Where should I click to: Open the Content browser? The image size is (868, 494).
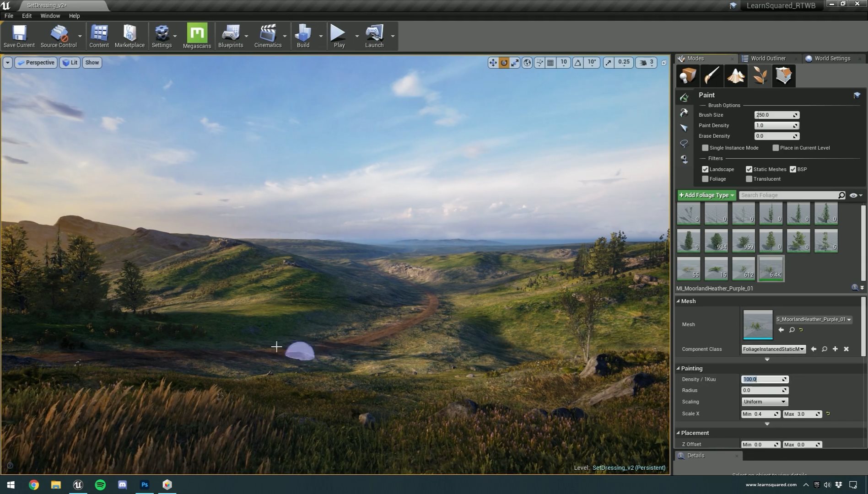tap(99, 36)
